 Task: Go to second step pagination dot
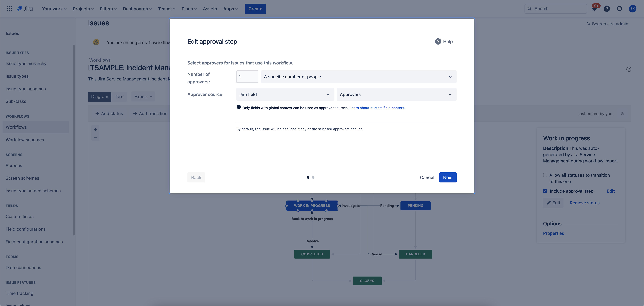(313, 177)
